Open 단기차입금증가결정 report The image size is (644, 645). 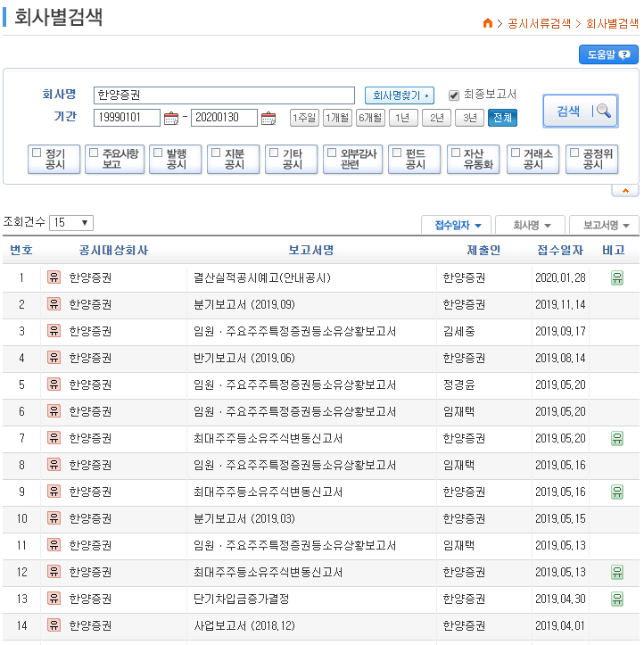coord(241,599)
